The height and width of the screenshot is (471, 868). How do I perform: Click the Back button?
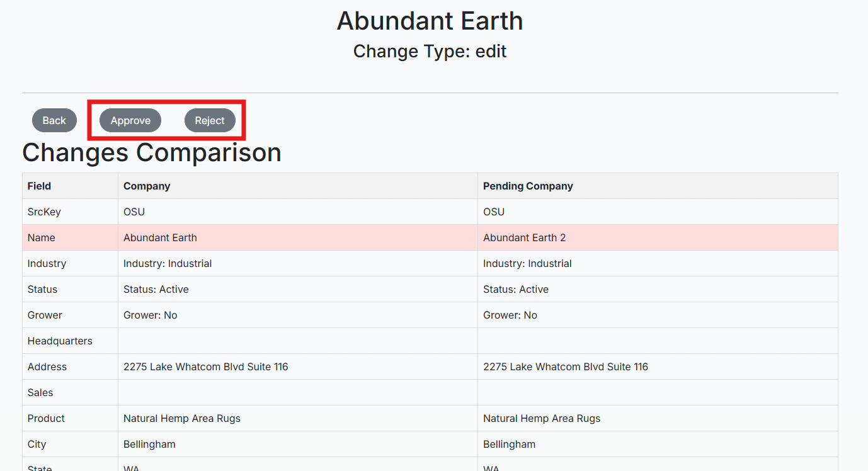click(54, 120)
